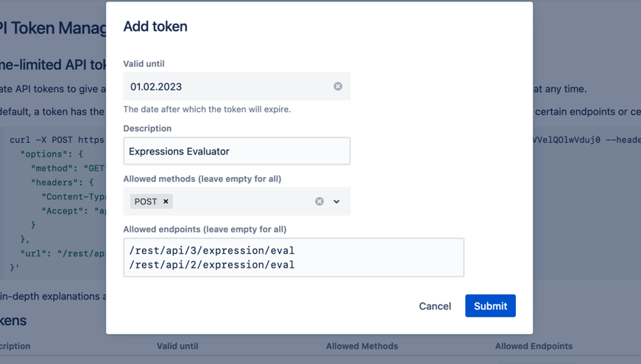The height and width of the screenshot is (364, 641).
Task: Click the Valid until table column header
Action: [177, 346]
